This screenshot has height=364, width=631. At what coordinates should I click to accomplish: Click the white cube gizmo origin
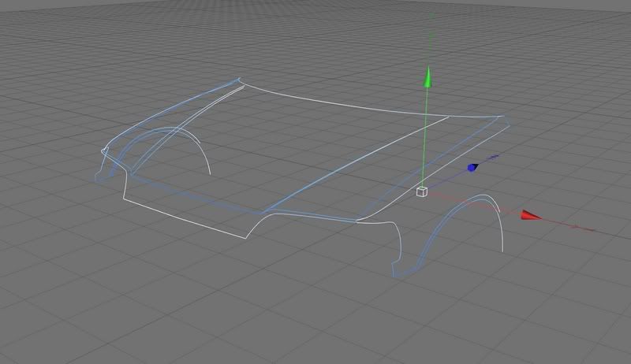pyautogui.click(x=422, y=191)
